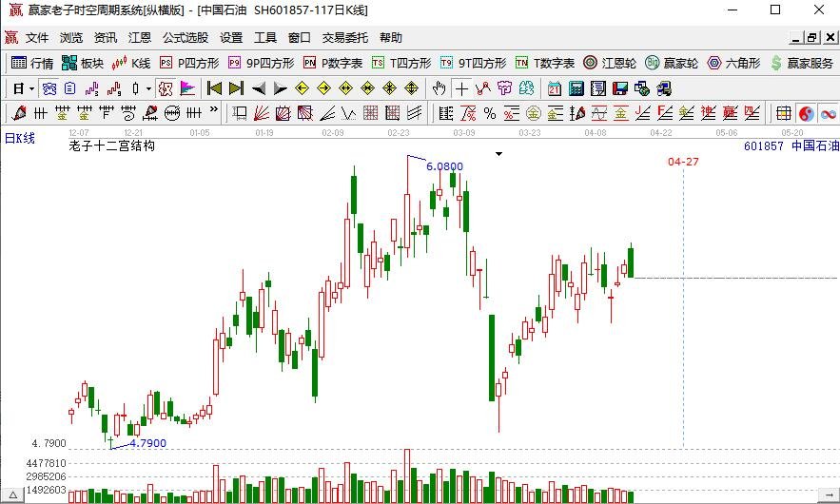840x504 pixels.
Task: Click the parallel lines channel tool
Action: pyautogui.click(x=414, y=113)
